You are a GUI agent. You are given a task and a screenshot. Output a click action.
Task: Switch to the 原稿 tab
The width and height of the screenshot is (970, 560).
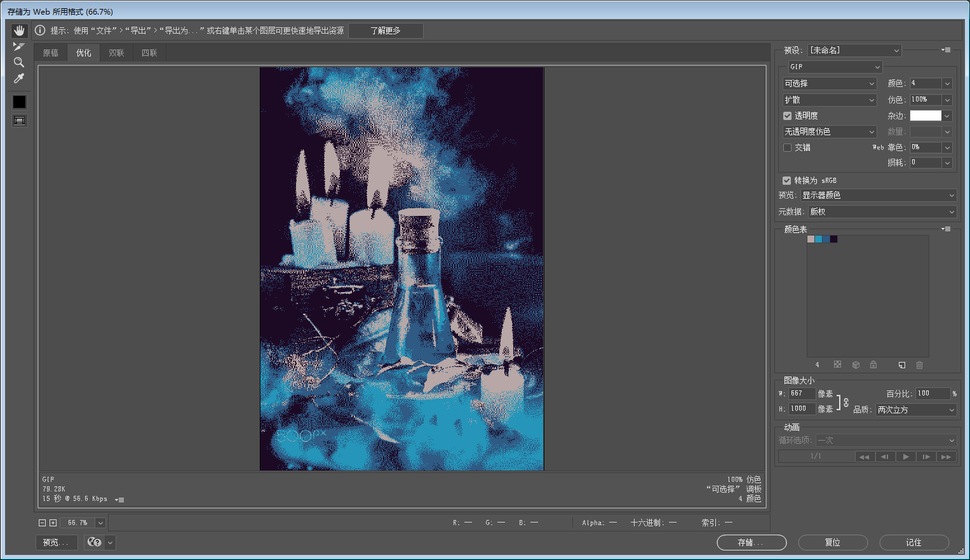coord(51,53)
